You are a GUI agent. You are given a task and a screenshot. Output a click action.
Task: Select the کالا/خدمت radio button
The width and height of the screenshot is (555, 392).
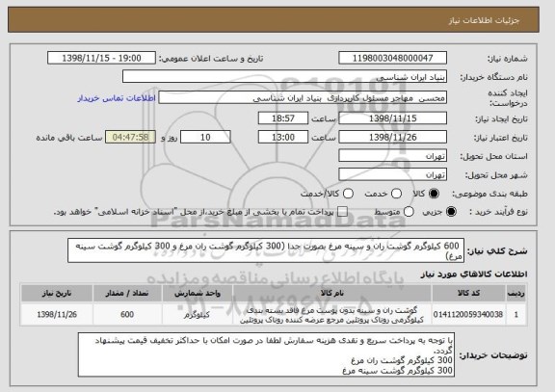[348, 194]
